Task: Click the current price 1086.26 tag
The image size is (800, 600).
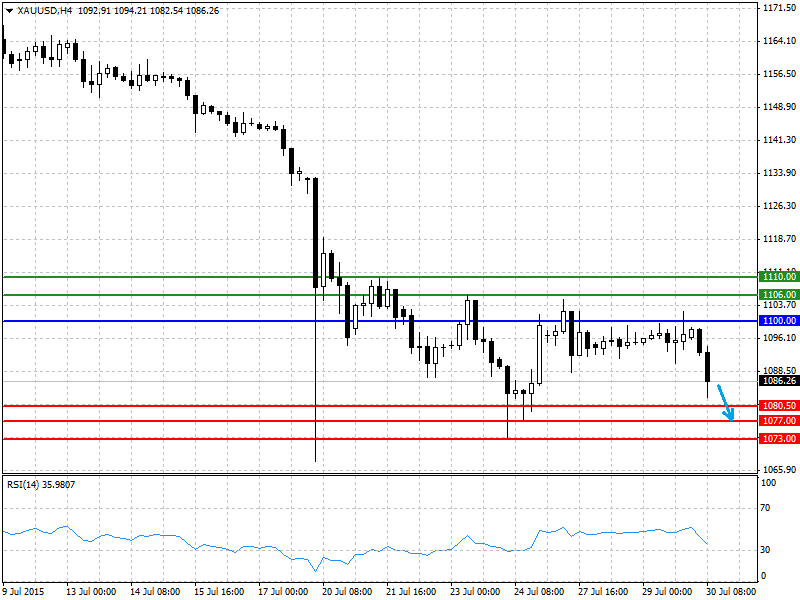Action: (x=779, y=381)
